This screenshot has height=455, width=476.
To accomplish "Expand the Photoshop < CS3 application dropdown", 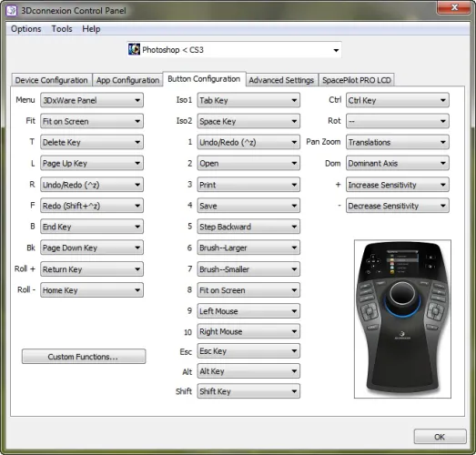I will pyautogui.click(x=234, y=50).
